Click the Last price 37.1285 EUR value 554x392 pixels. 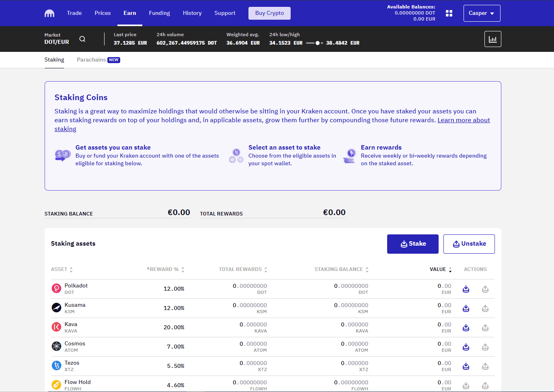[x=130, y=43]
